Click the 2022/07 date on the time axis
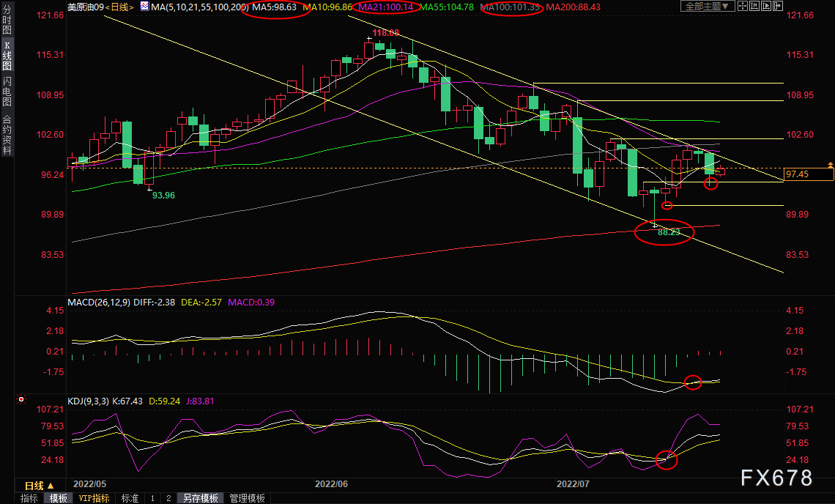This screenshot has width=835, height=504. (x=573, y=483)
